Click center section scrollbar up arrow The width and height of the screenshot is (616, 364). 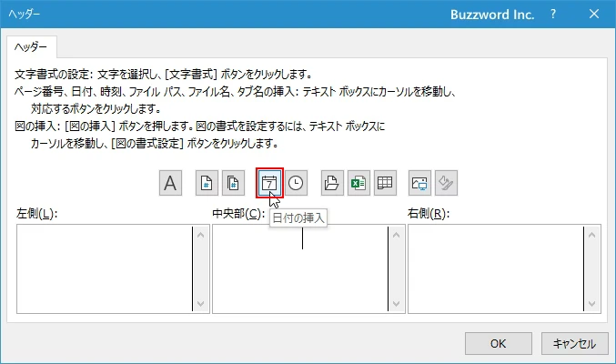coord(397,235)
